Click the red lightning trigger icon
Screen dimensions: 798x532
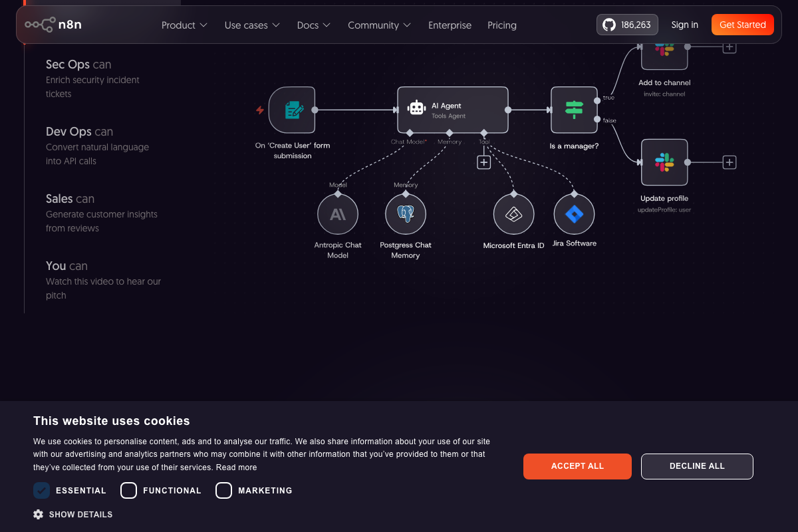260,110
